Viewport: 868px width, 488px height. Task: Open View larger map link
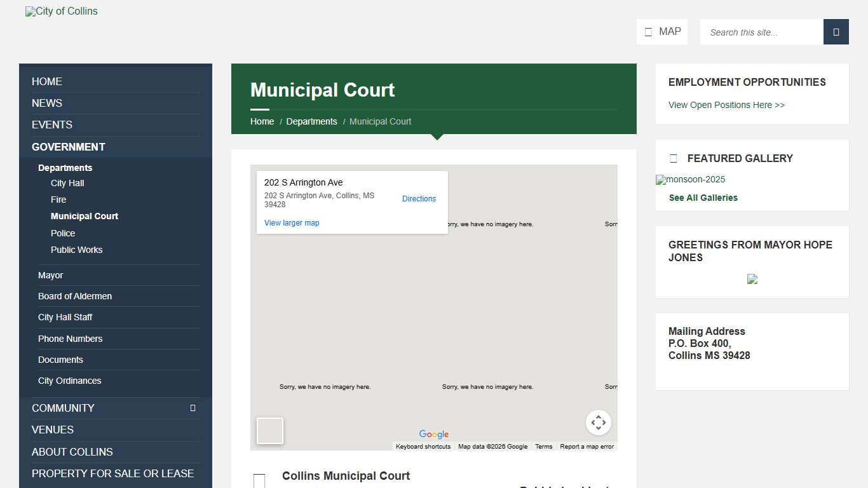pos(291,222)
